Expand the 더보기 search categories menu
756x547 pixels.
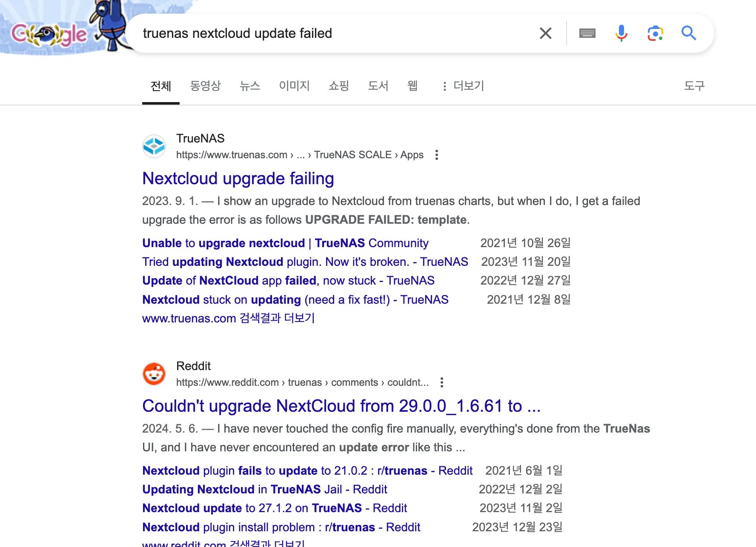coord(463,86)
